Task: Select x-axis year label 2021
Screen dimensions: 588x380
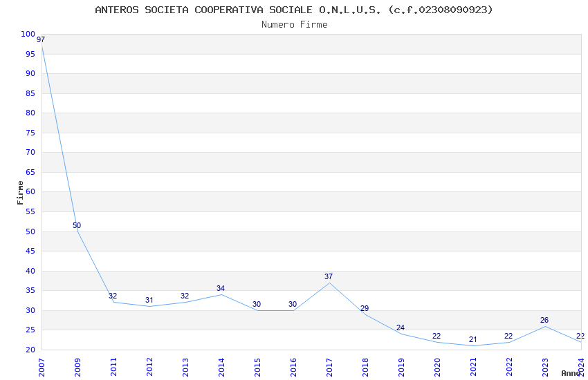Action: pos(474,367)
